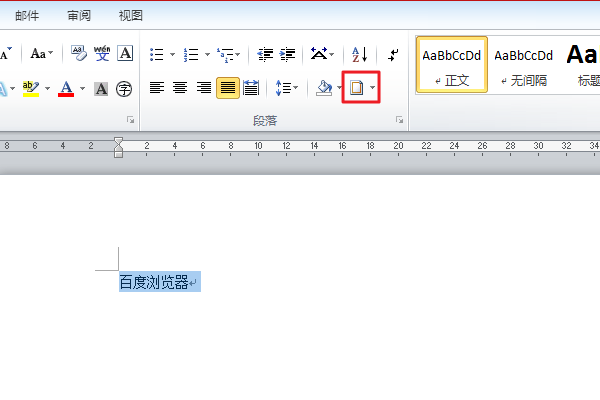Sort text with A-Z icon

(x=360, y=54)
